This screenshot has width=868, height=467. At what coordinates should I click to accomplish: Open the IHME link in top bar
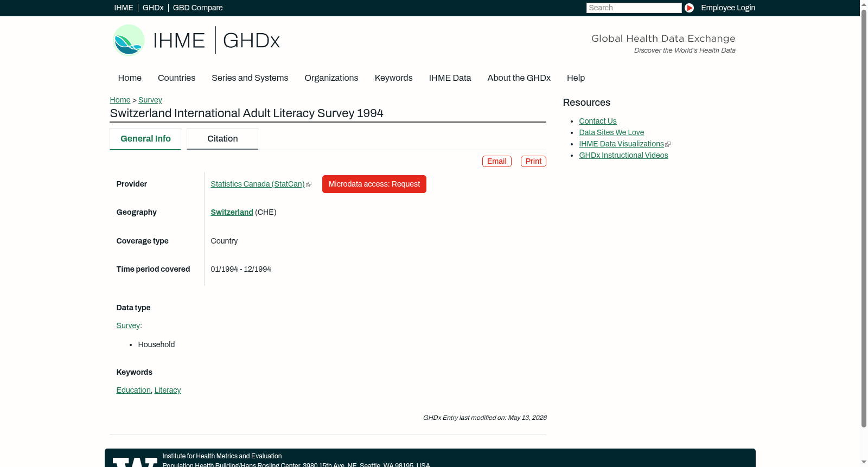124,8
